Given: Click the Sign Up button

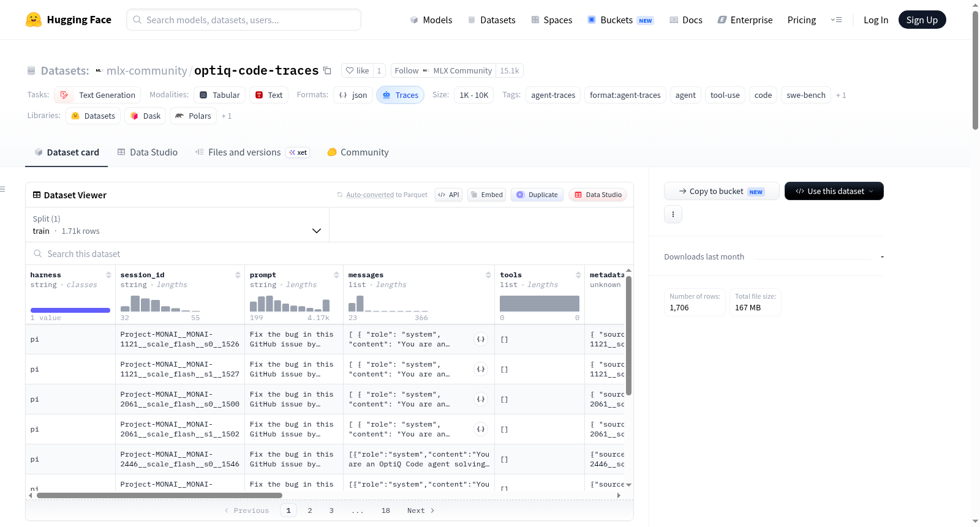Looking at the screenshot, I should pyautogui.click(x=922, y=20).
